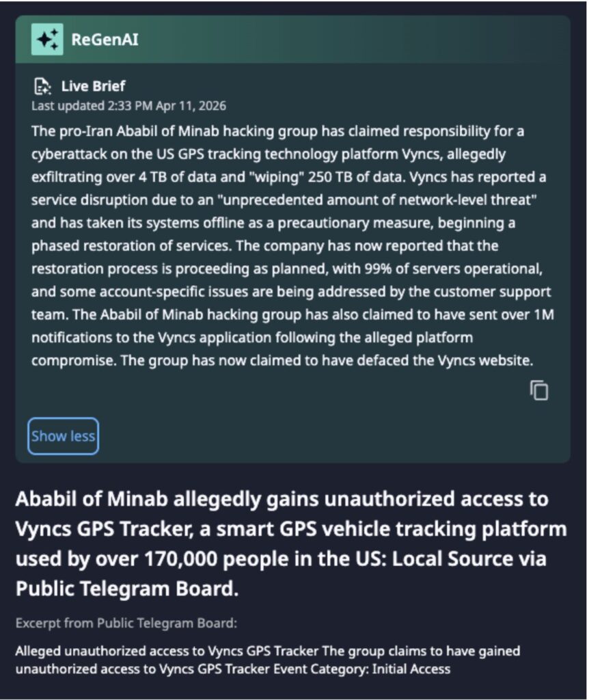Click the Excerpt from Public Telegram Board label
589x700 pixels.
click(x=128, y=623)
